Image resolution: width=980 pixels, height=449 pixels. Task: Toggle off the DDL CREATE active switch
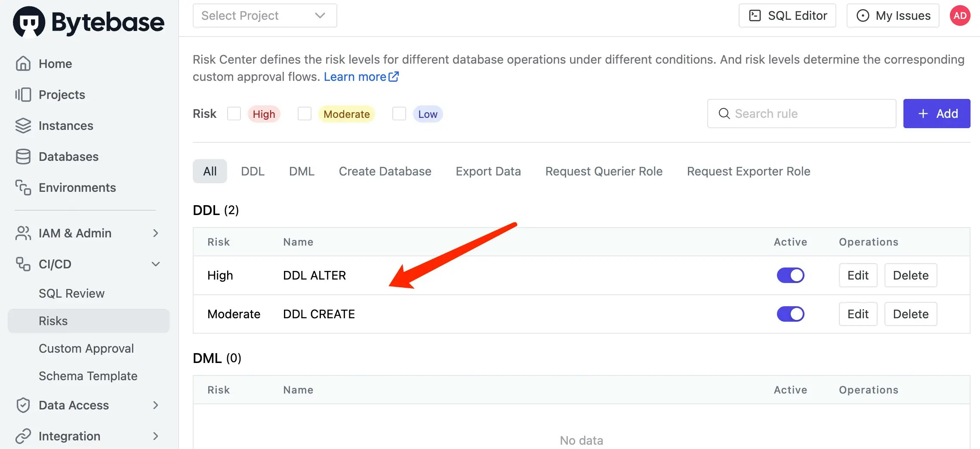(790, 314)
